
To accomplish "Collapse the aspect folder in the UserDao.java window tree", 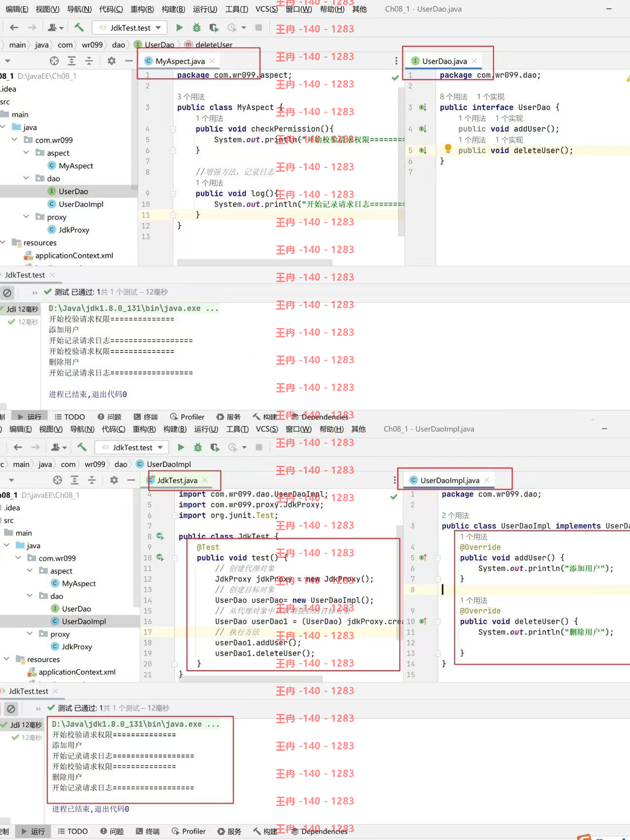I will pos(26,153).
